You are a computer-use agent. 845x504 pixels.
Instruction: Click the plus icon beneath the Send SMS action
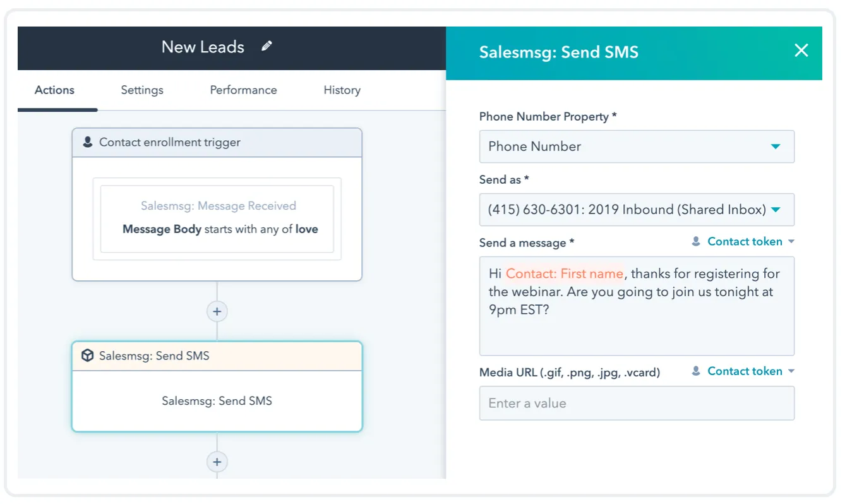(x=217, y=462)
